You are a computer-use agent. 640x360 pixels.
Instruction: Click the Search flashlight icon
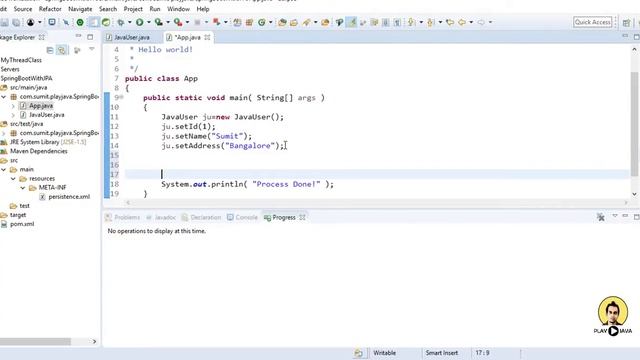[306, 22]
